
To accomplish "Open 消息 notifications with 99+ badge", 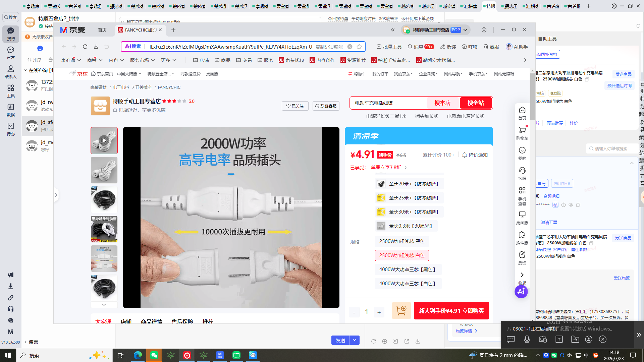I will (421, 47).
